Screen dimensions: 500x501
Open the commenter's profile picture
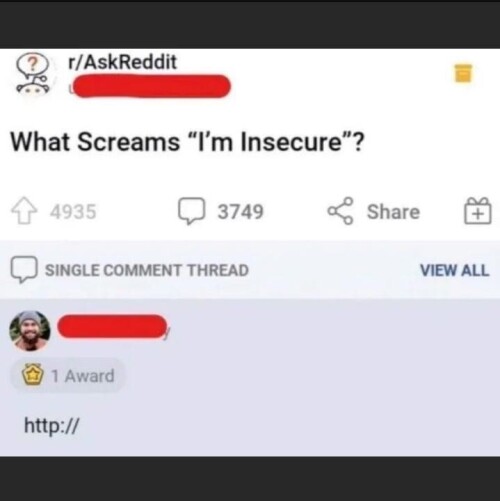point(30,331)
